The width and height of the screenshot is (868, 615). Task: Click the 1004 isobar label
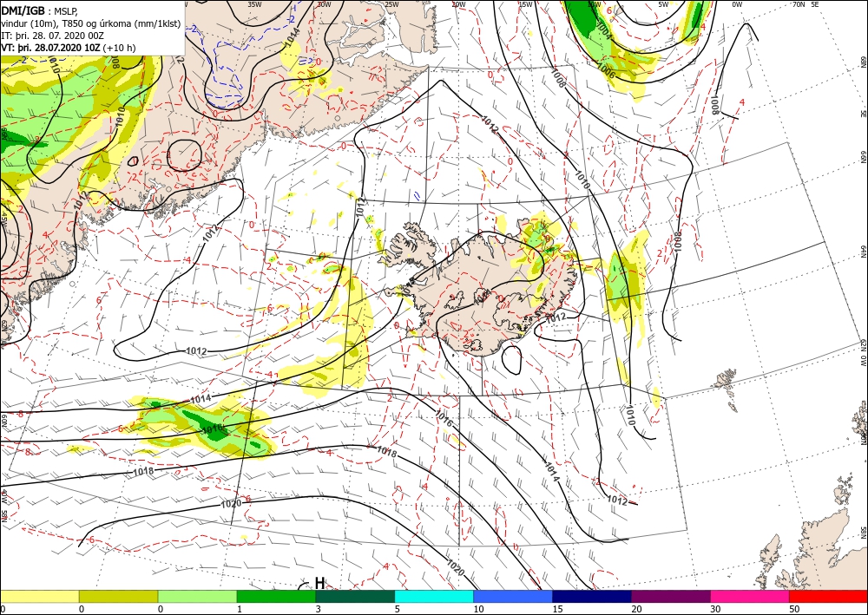[603, 31]
